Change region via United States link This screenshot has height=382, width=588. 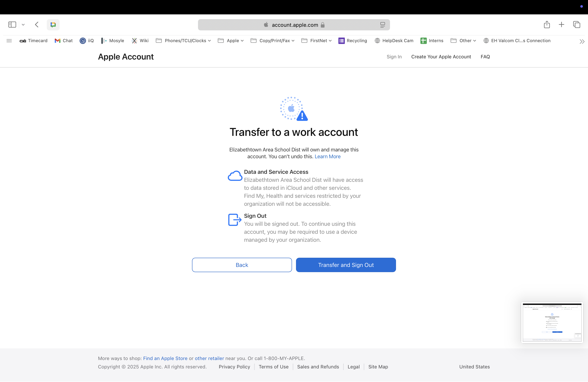(474, 367)
